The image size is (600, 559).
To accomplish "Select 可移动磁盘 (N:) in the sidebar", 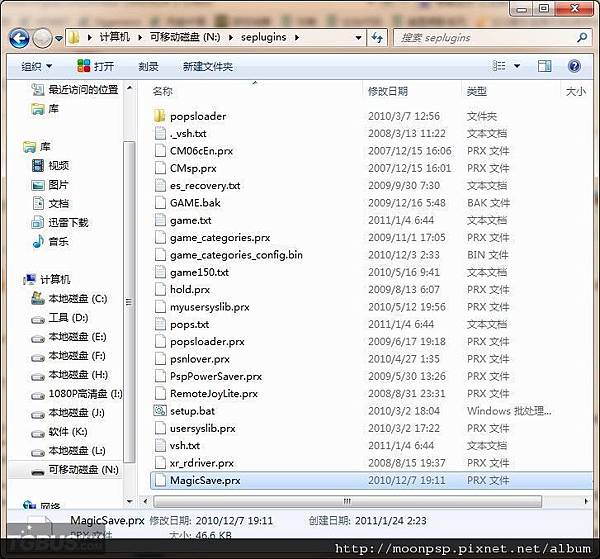I will (x=75, y=469).
